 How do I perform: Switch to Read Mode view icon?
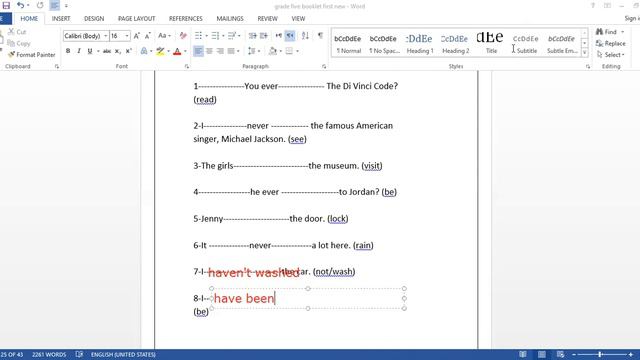523,354
